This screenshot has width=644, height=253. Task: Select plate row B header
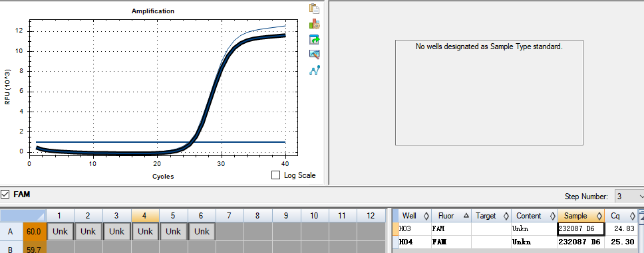click(x=11, y=248)
